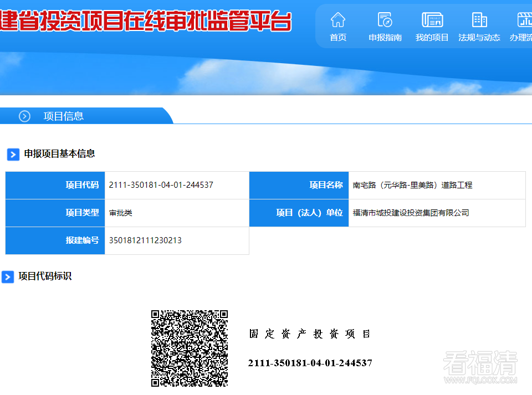
Task: Click the 看福清 watermark logo
Action: point(480,367)
